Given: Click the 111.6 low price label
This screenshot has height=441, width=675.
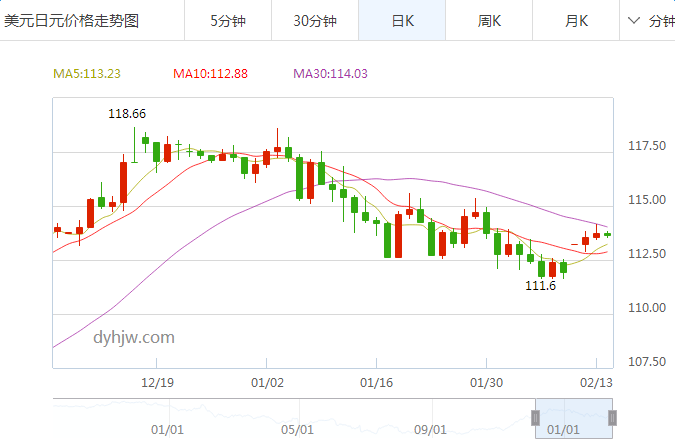Looking at the screenshot, I should click(540, 285).
